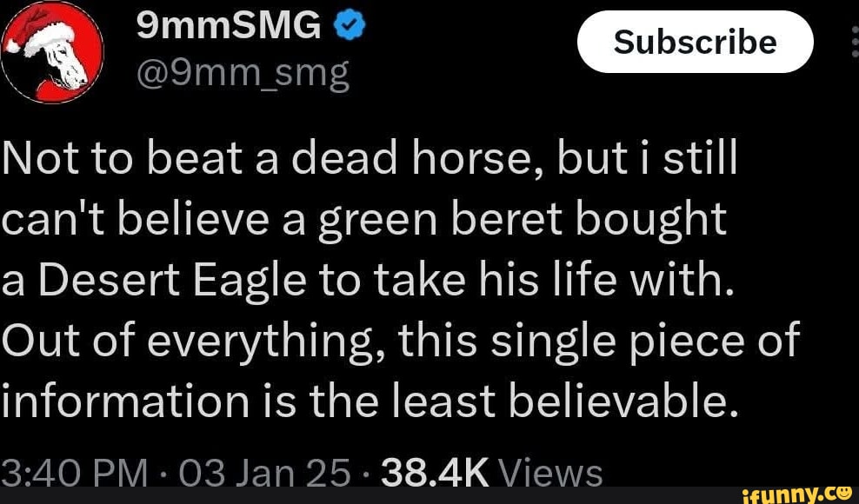
Task: Click the 'Not to beat a dead horse' line
Action: [x=369, y=162]
